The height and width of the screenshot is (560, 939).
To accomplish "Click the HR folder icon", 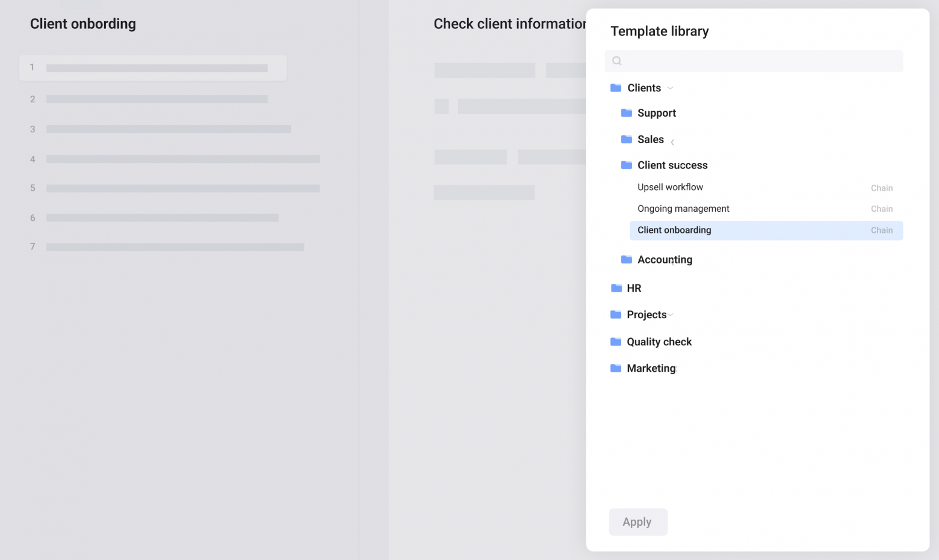I will tap(616, 288).
